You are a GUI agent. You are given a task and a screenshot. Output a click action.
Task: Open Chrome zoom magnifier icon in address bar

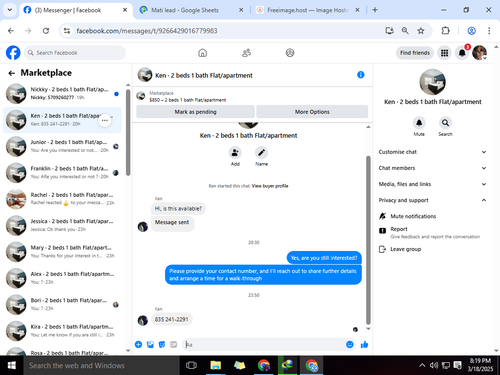[405, 31]
